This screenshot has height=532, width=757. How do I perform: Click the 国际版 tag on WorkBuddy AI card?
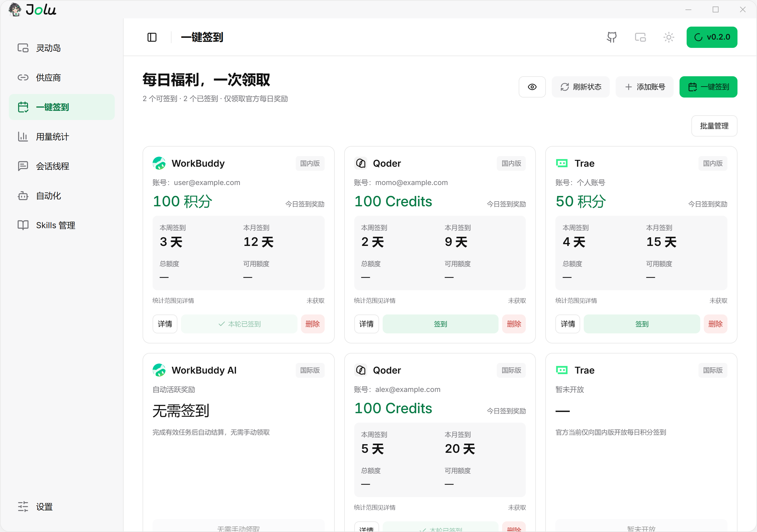(x=310, y=370)
